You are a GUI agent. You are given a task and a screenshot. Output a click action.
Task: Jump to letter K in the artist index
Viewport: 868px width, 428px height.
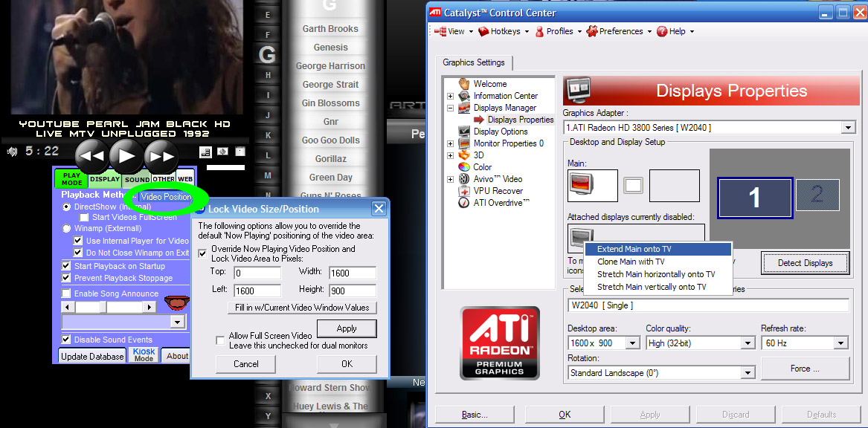268,135
